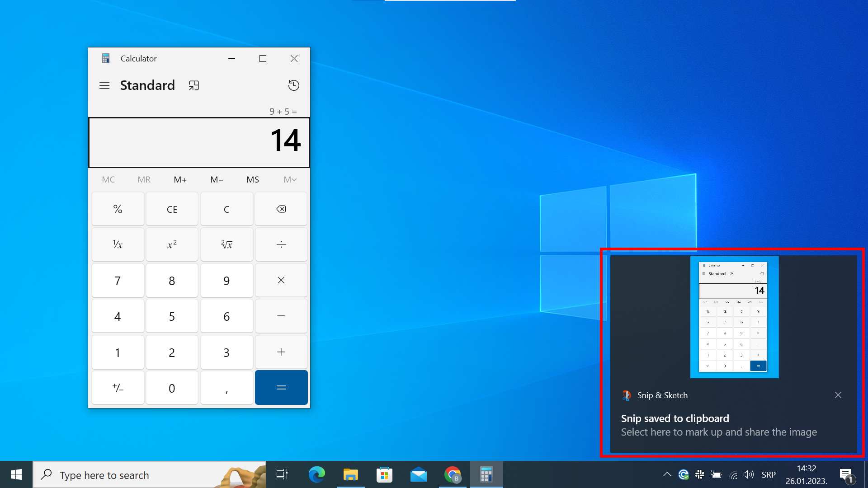Toggle Keep on top mode icon
The image size is (868, 488).
pyautogui.click(x=194, y=85)
